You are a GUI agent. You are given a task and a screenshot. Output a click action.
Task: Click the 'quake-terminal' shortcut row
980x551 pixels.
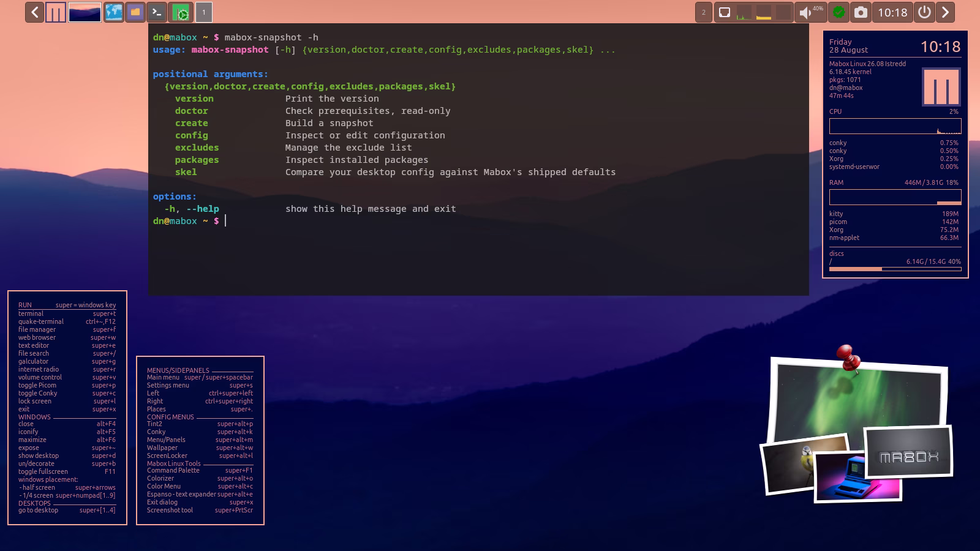click(67, 321)
